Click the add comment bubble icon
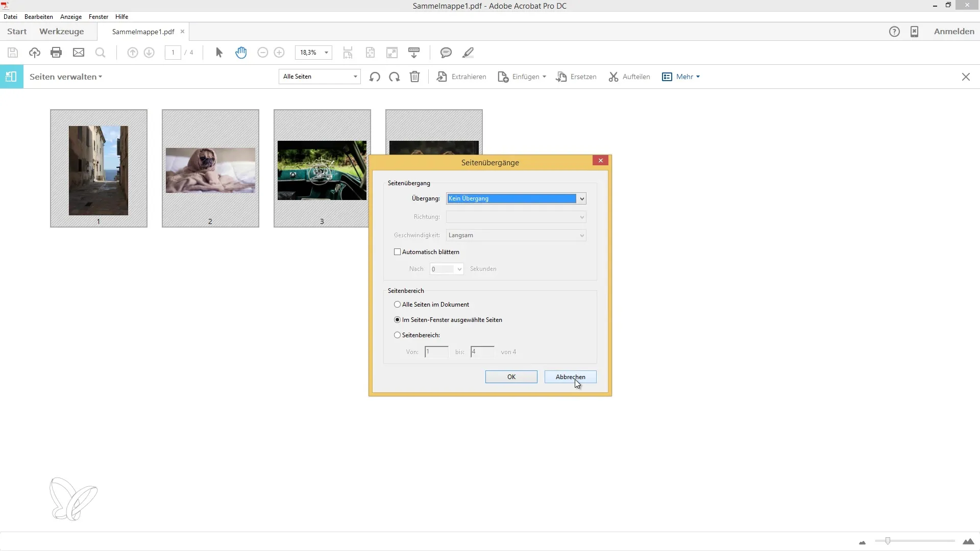Image resolution: width=980 pixels, height=551 pixels. [x=446, y=53]
